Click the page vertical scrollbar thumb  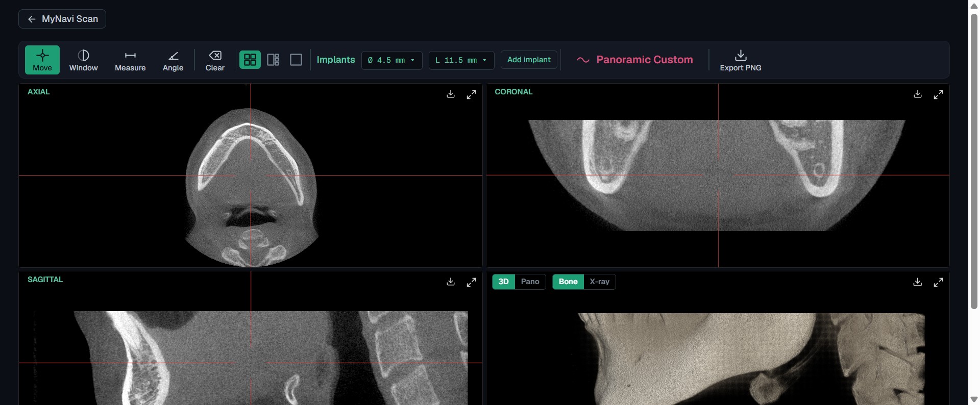click(974, 161)
